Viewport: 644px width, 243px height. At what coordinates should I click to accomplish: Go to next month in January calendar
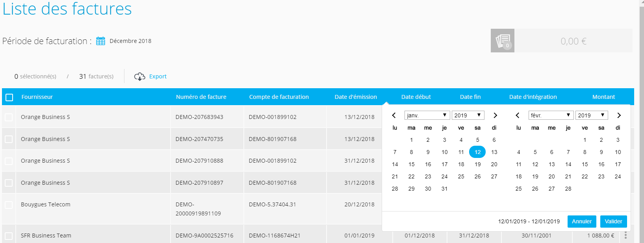(495, 115)
